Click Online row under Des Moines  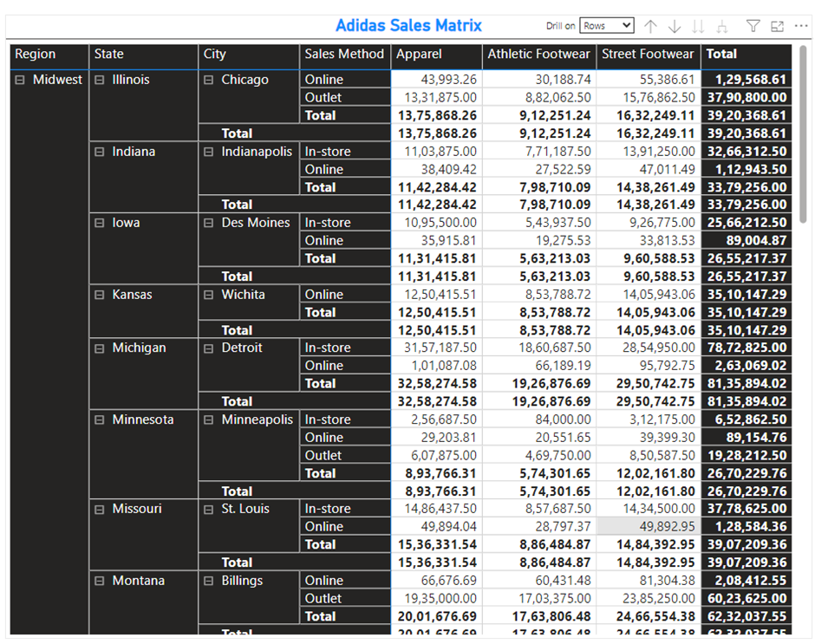click(x=345, y=241)
